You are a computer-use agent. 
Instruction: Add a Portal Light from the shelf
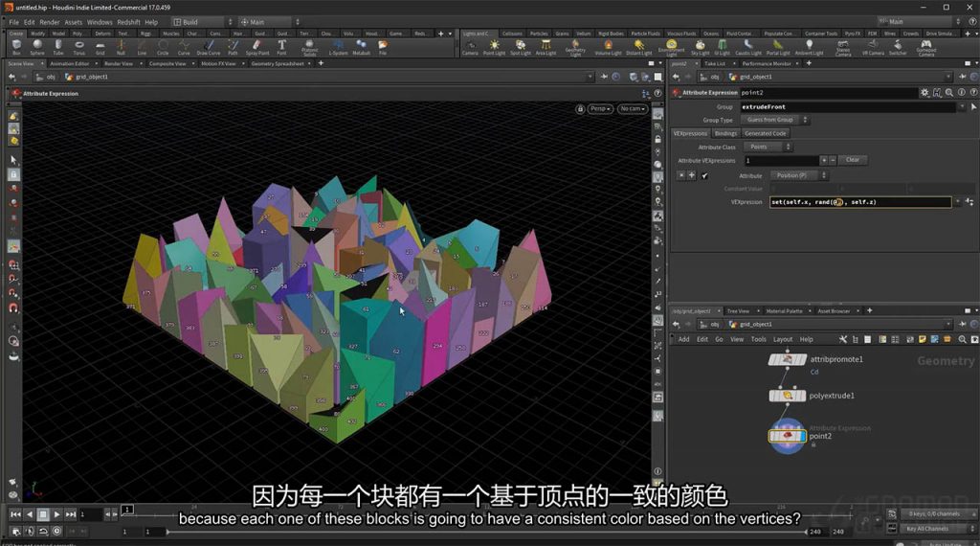pos(777,47)
